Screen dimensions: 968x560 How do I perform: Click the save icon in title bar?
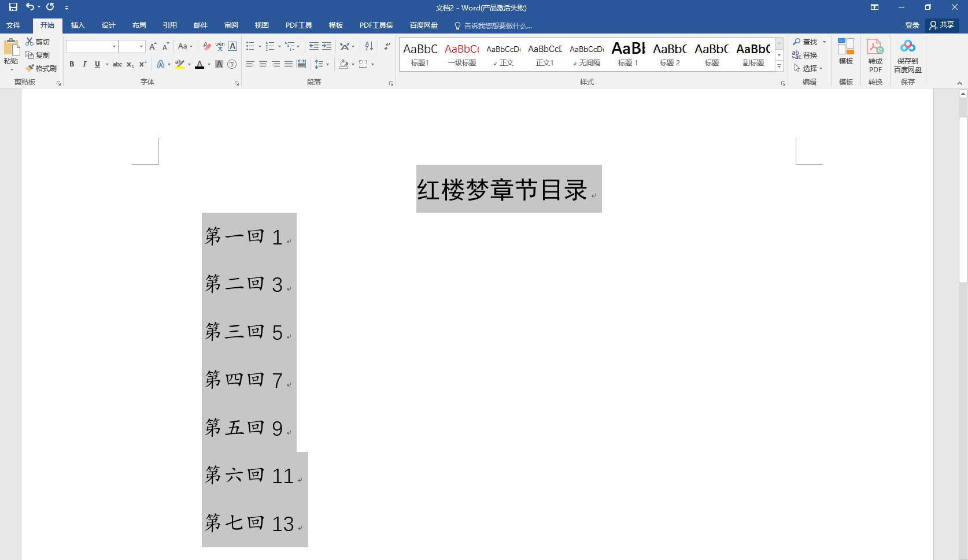(x=13, y=8)
